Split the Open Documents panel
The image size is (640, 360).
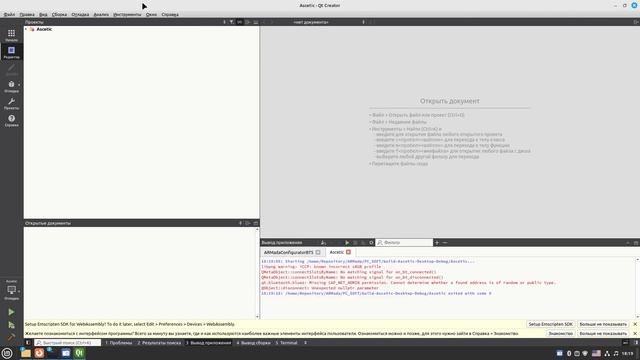248,223
